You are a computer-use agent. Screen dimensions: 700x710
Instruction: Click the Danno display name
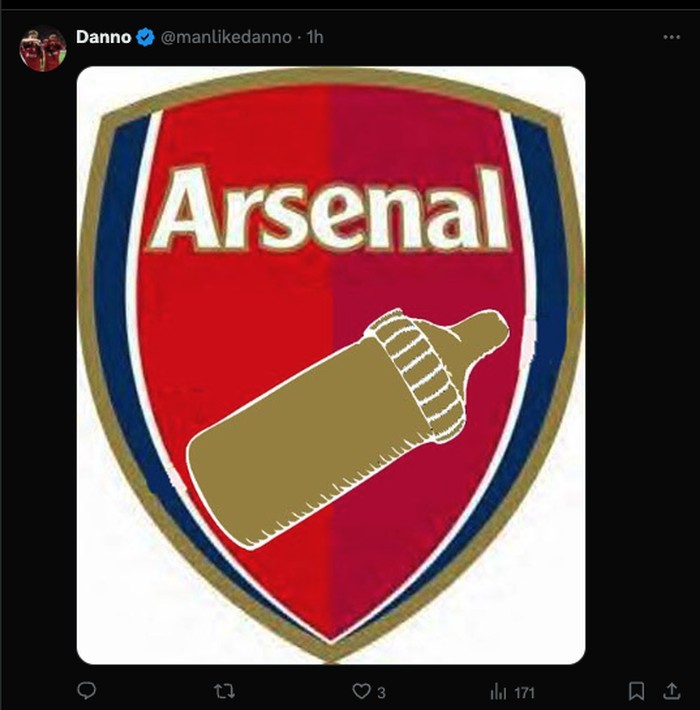(104, 38)
